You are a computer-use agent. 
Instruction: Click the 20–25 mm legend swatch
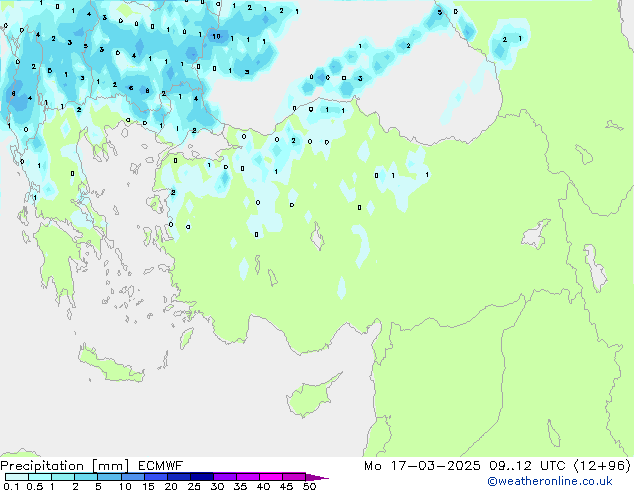pos(178,477)
